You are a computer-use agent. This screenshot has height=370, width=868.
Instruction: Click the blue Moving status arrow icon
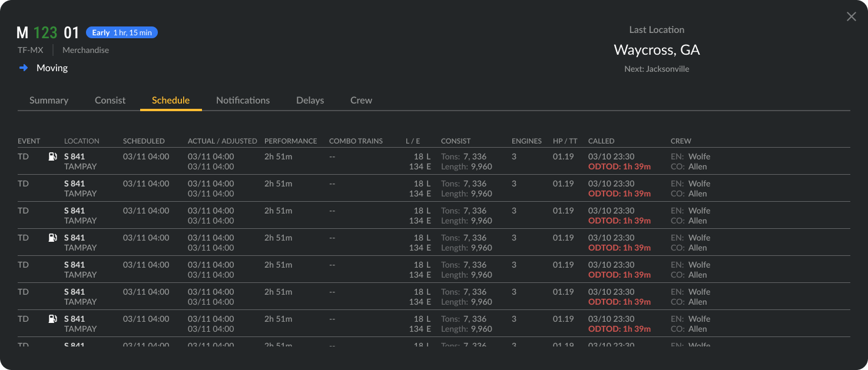[x=23, y=68]
